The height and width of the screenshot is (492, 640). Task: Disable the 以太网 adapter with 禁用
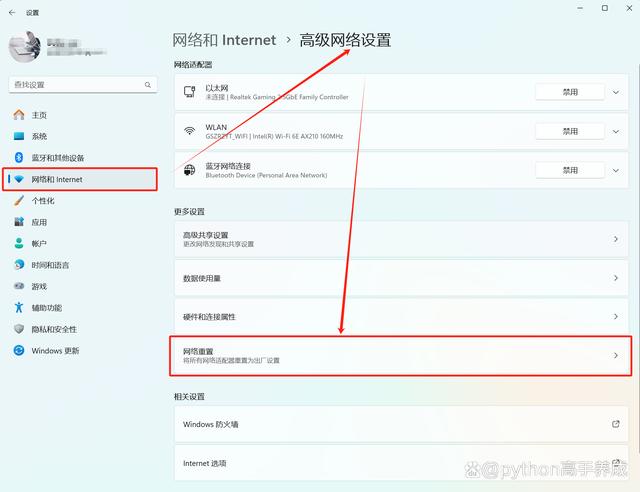(570, 92)
